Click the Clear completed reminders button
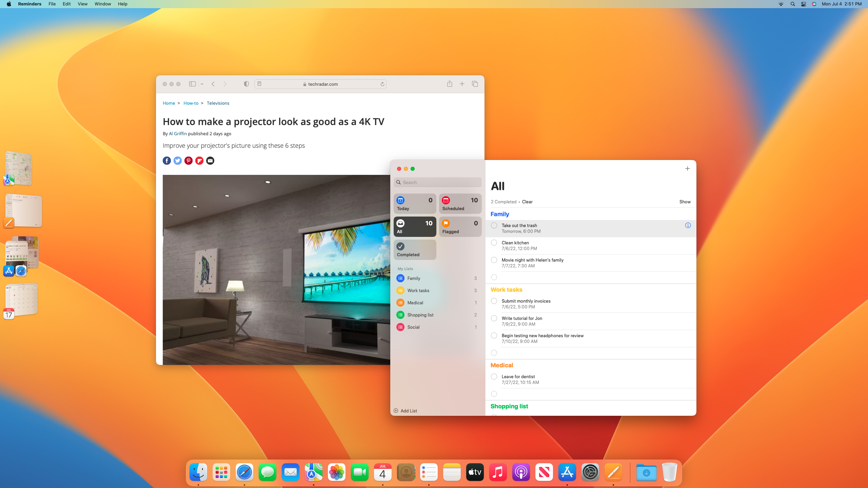The height and width of the screenshot is (488, 868). point(527,202)
